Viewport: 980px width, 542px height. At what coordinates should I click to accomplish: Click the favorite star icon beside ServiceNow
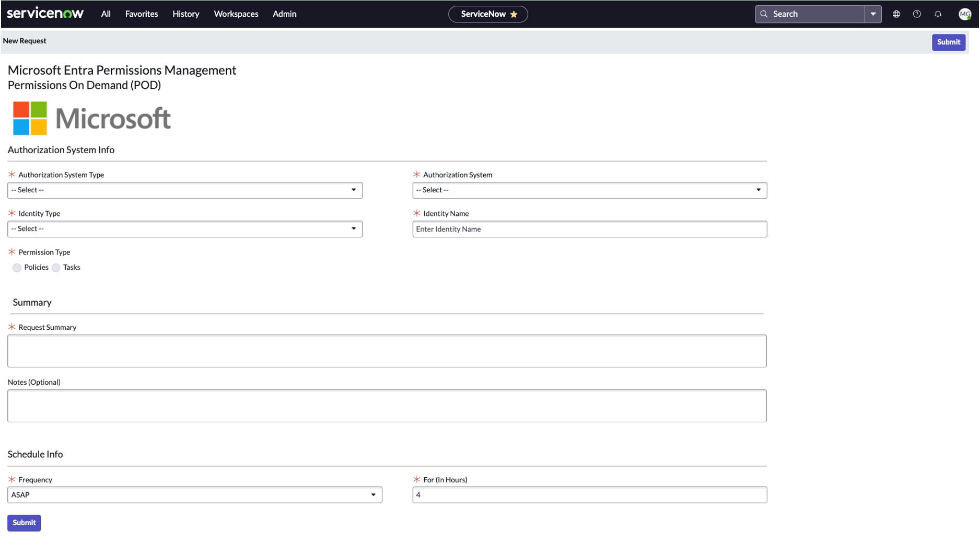514,14
